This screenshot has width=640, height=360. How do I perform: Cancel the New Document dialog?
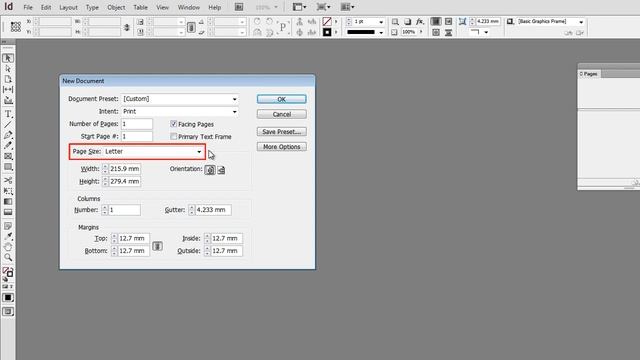[x=282, y=114]
